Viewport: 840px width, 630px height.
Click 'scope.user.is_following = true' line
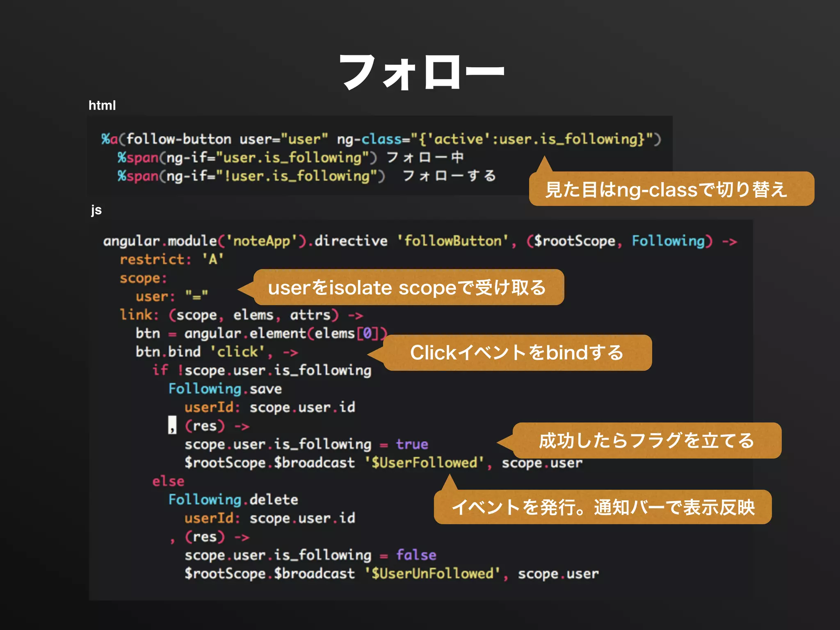pyautogui.click(x=306, y=444)
